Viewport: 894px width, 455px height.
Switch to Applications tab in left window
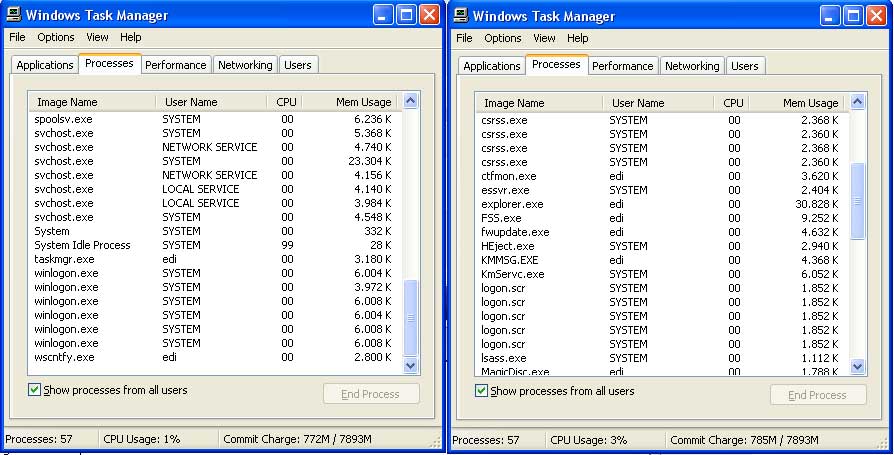click(44, 65)
